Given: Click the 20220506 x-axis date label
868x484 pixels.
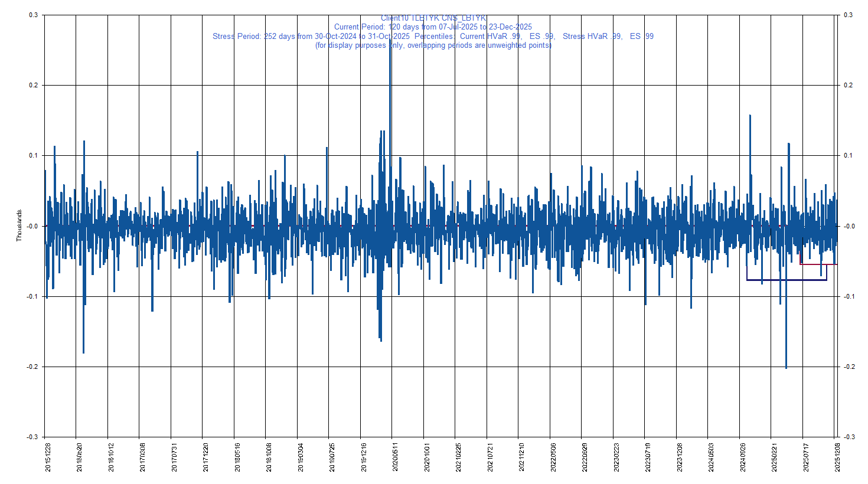Looking at the screenshot, I should [x=553, y=457].
